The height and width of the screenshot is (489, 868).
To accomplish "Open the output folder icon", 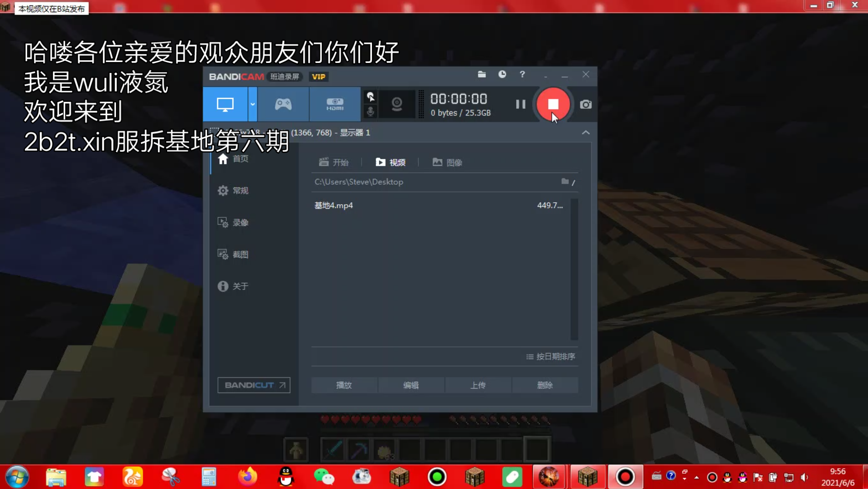I will [x=482, y=75].
